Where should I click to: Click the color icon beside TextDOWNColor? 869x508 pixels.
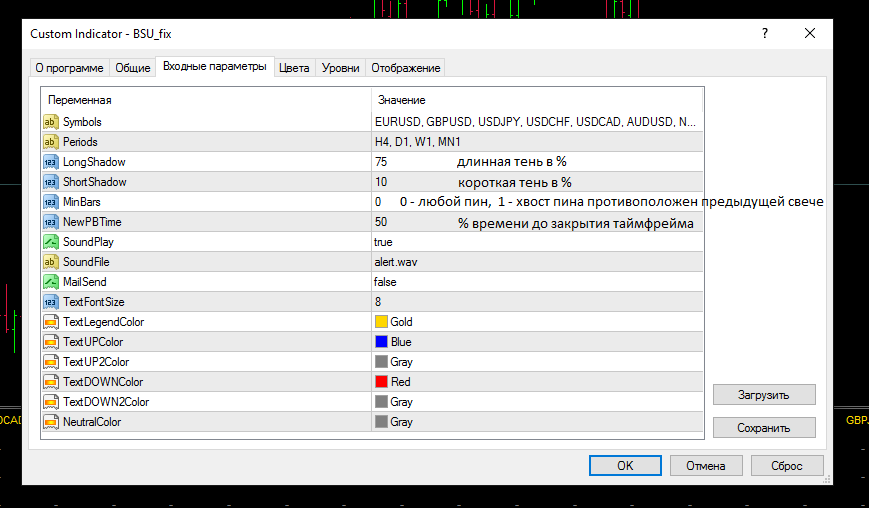click(50, 381)
